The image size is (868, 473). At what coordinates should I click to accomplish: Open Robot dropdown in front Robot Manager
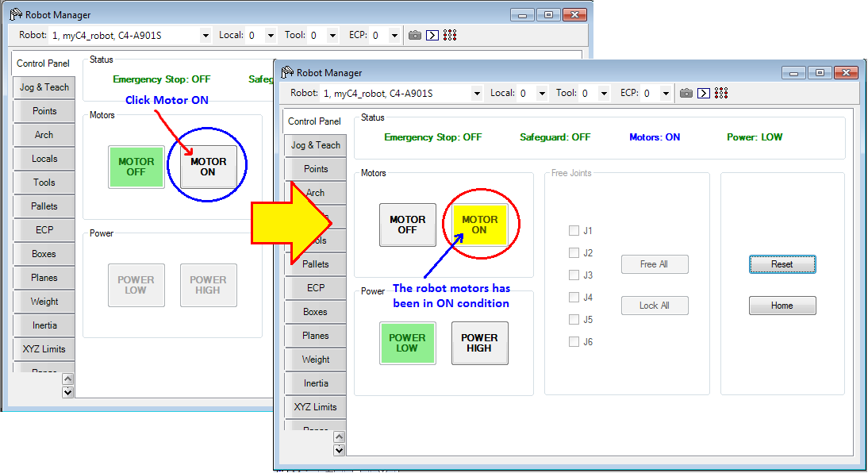477,93
